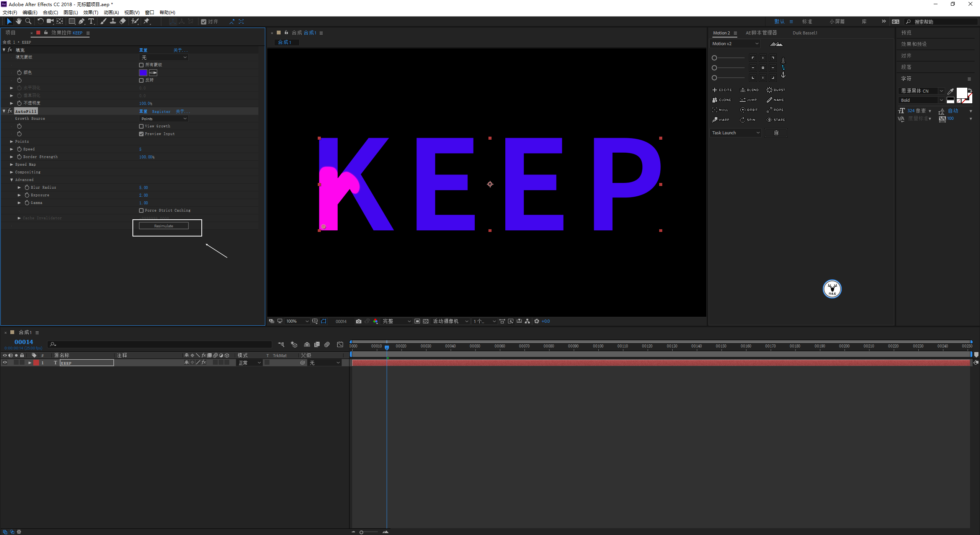
Task: Open the channel display RGB icon
Action: point(376,321)
